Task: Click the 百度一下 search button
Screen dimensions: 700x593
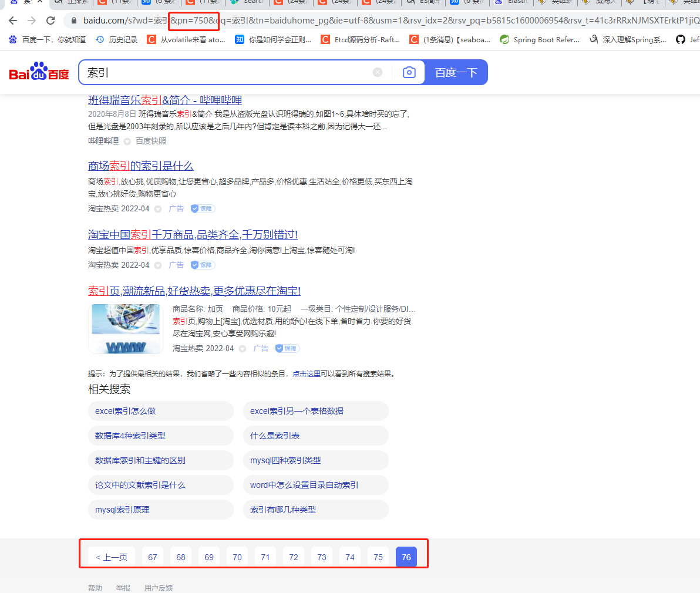Action: [456, 72]
